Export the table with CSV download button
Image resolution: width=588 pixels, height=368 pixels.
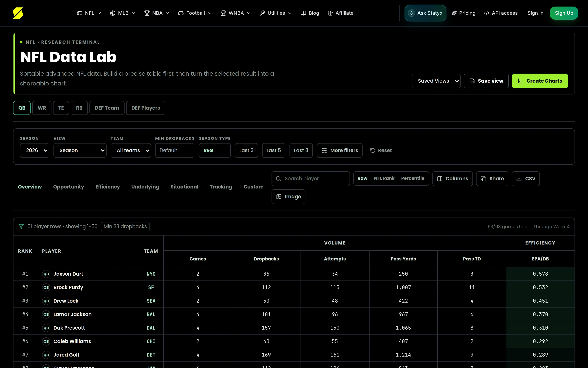(526, 179)
